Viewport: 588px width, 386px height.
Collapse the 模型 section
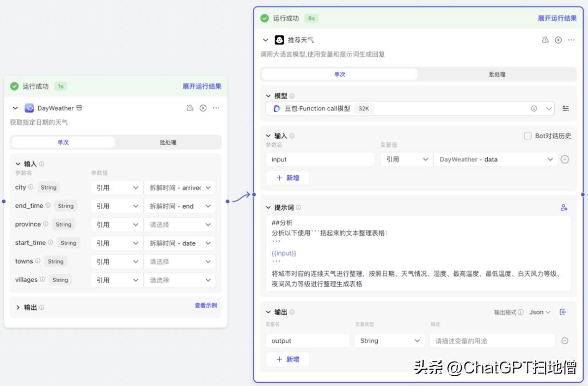268,96
